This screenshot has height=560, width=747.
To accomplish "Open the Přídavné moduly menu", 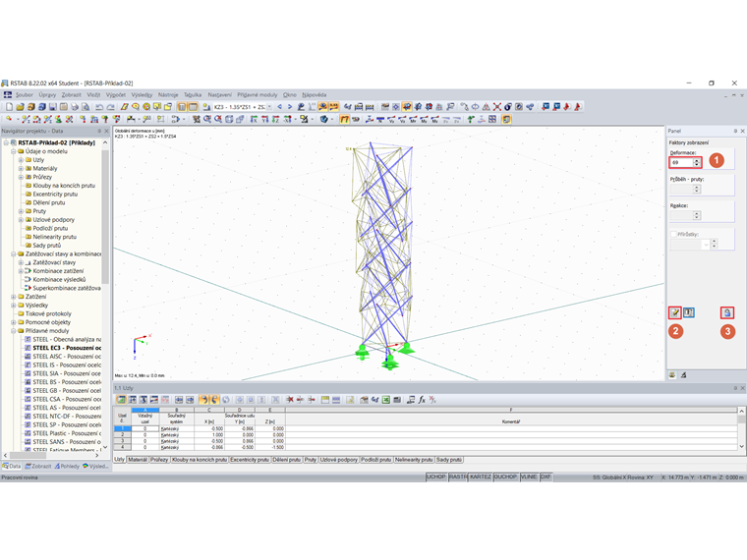I will coord(258,94).
